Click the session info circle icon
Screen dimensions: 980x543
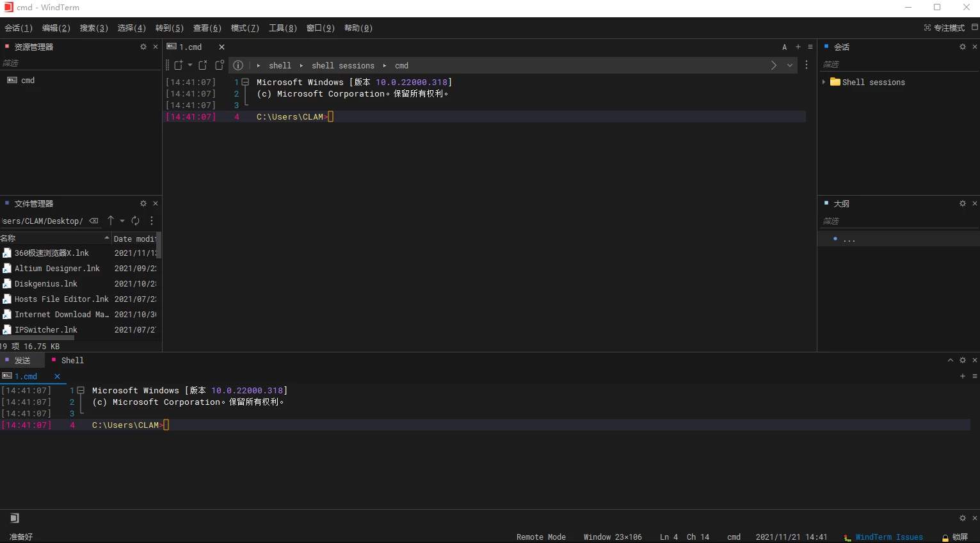[238, 65]
